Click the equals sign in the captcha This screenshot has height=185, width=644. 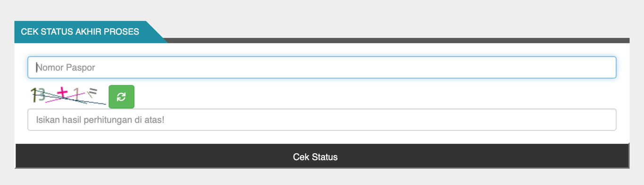(x=92, y=92)
